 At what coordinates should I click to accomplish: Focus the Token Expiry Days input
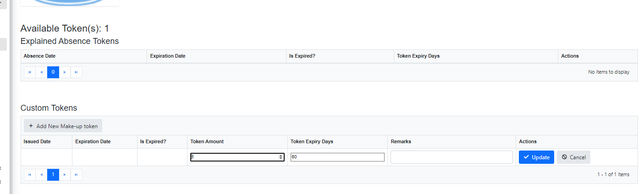(x=337, y=157)
